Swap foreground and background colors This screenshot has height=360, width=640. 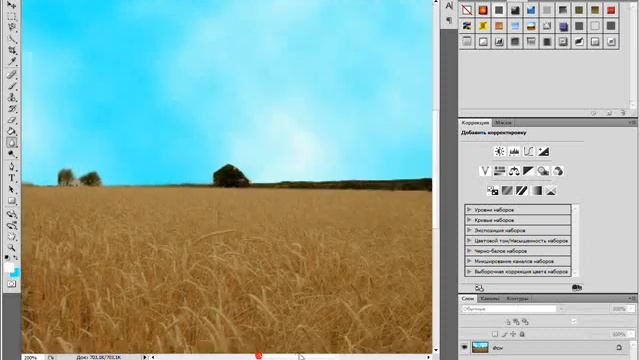(x=16, y=258)
